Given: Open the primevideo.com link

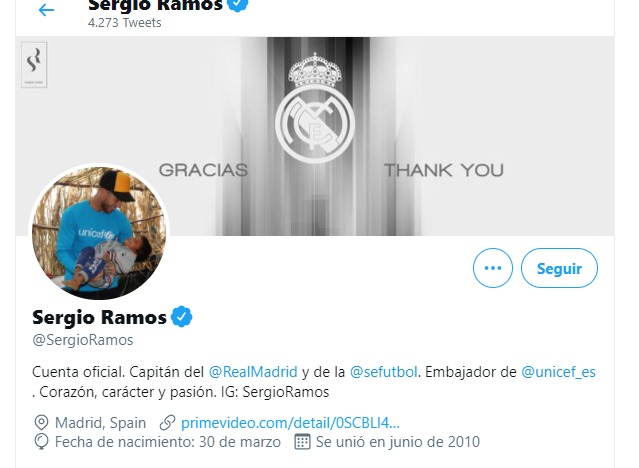Looking at the screenshot, I should click(290, 423).
